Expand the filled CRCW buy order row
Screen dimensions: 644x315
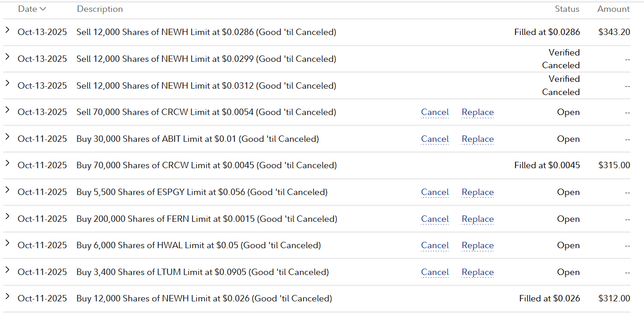pos(7,163)
